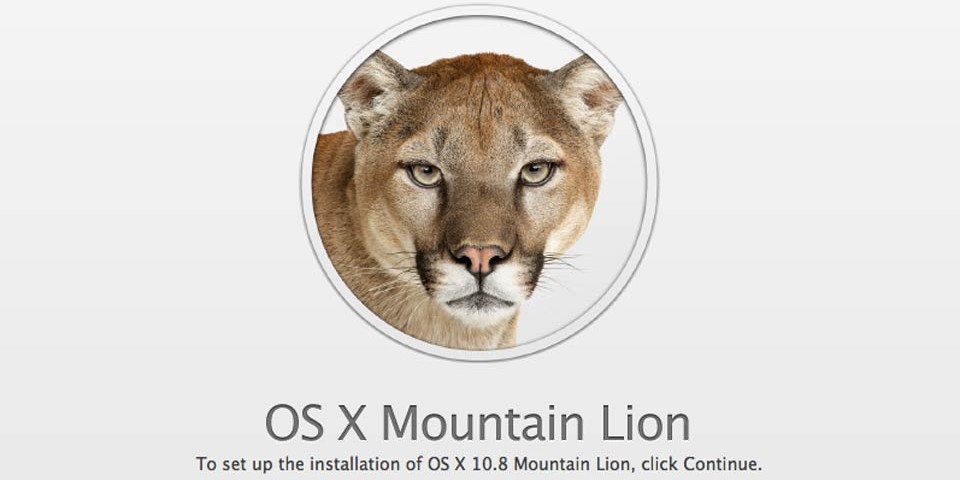Image resolution: width=960 pixels, height=480 pixels.
Task: Click the mountain lion's pink nose
Action: pos(481,258)
